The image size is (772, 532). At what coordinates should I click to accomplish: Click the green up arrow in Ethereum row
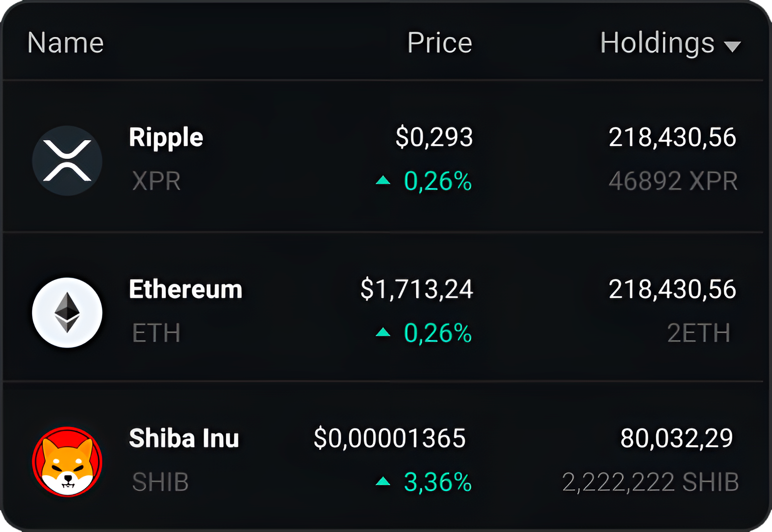383,332
